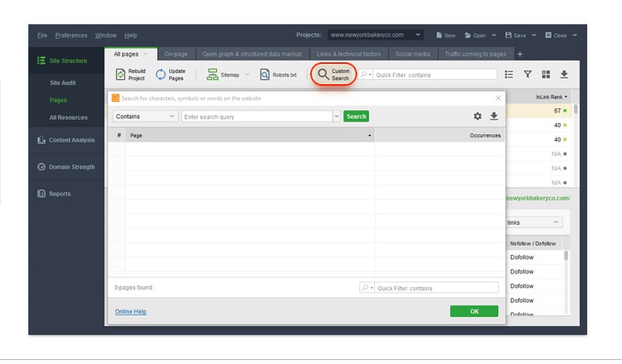622x364 pixels.
Task: Switch to Traffic coming to pages tab
Action: (x=475, y=54)
